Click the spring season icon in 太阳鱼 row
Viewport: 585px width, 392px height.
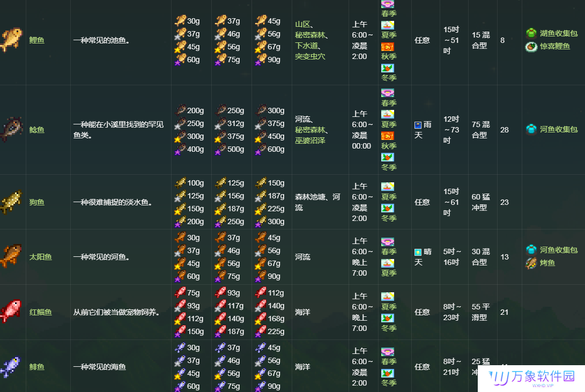point(388,242)
